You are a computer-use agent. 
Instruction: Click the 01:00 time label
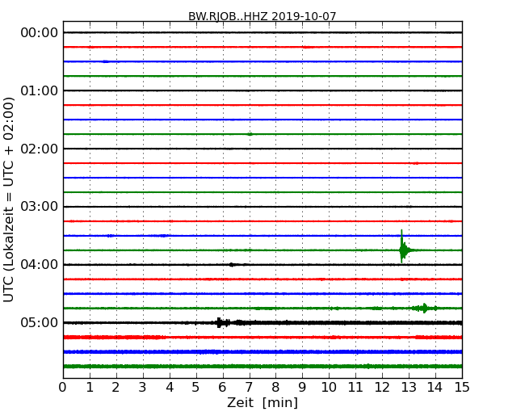coord(40,90)
